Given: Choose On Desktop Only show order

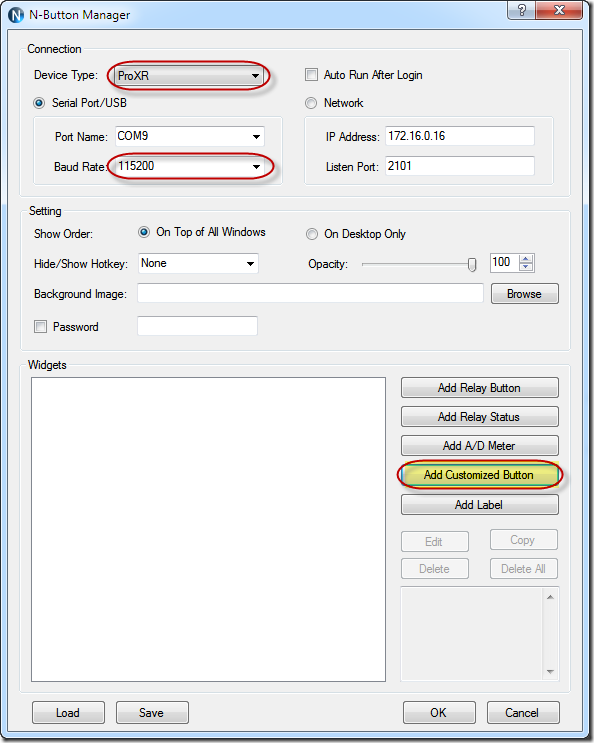Looking at the screenshot, I should tap(312, 234).
